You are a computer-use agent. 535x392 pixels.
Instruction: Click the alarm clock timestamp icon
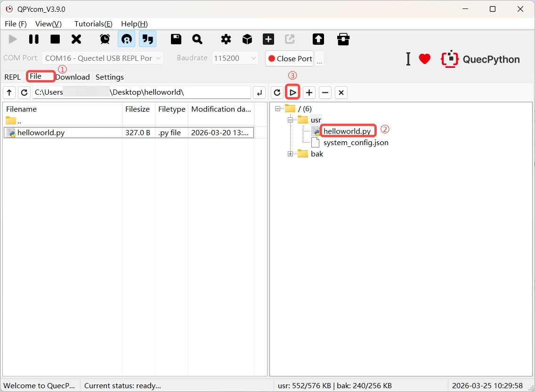pos(105,39)
